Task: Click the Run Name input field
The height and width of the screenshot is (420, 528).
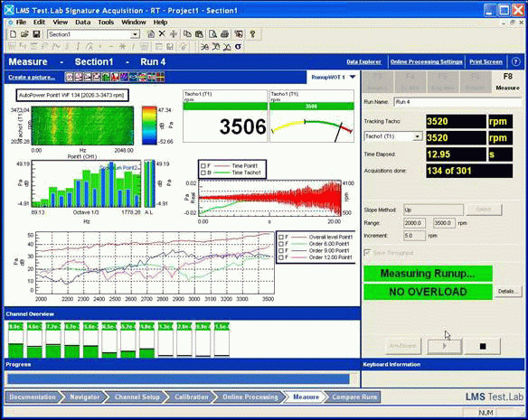Action: (457, 102)
